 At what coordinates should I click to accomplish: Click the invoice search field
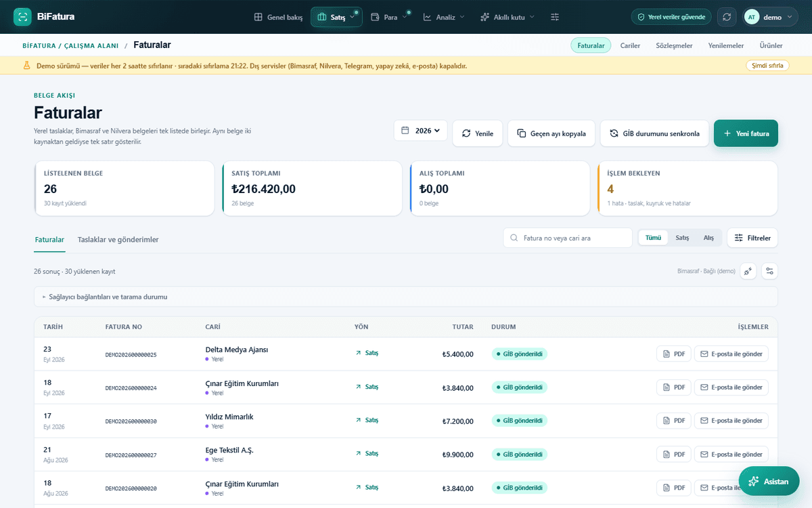point(568,238)
